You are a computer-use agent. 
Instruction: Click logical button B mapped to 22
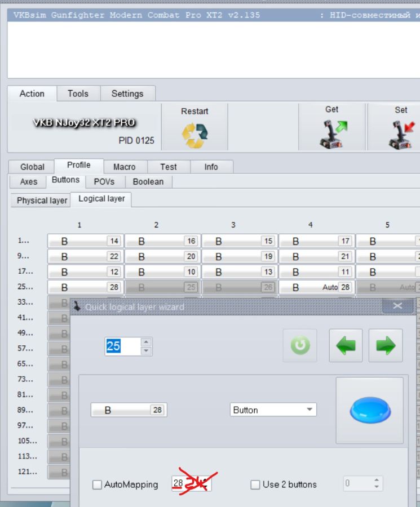pyautogui.click(x=86, y=256)
